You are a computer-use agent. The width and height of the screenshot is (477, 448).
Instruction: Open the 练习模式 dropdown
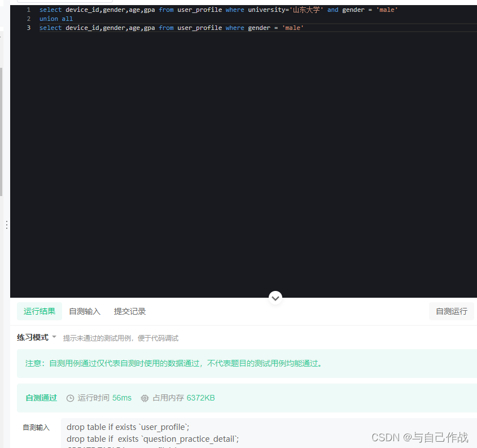click(x=32, y=337)
